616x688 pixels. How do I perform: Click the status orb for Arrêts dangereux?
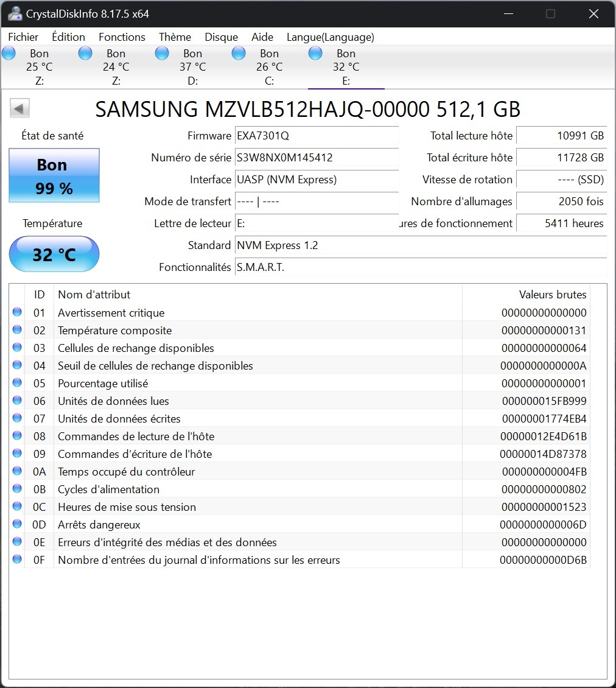[x=17, y=524]
